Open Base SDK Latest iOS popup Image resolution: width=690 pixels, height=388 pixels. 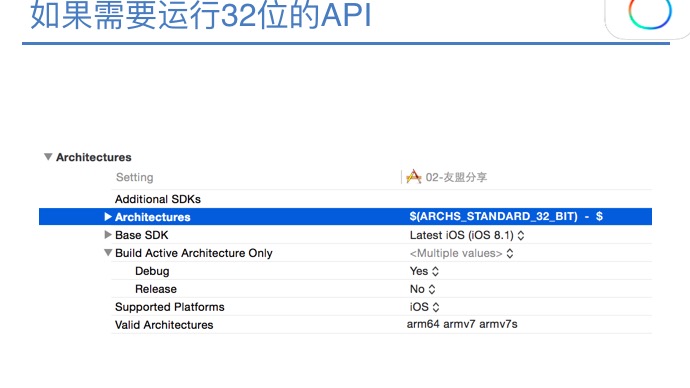pyautogui.click(x=467, y=235)
